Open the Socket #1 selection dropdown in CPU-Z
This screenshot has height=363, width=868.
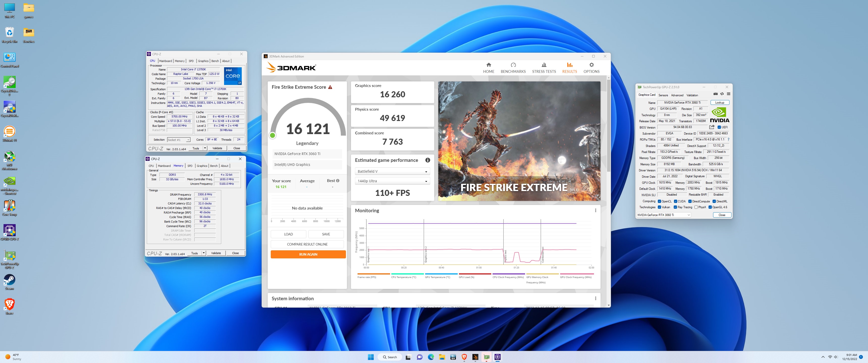(x=179, y=140)
